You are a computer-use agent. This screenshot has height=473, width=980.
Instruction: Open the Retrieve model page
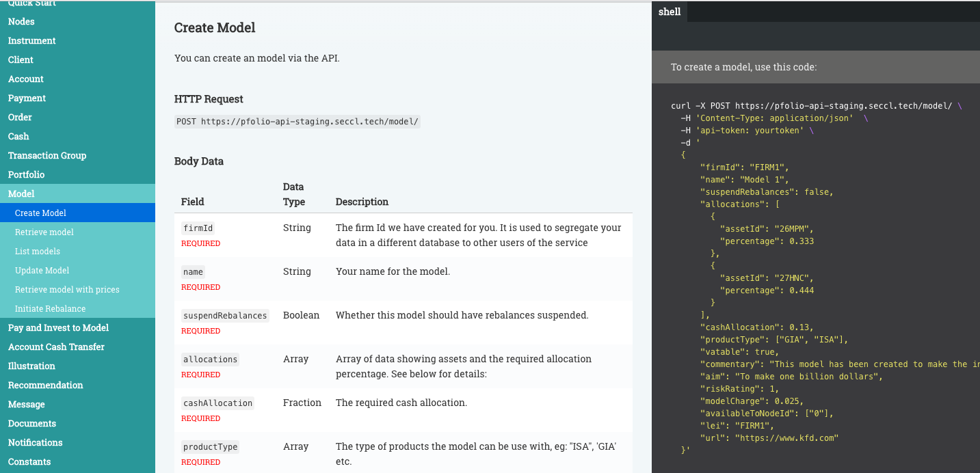pos(44,232)
